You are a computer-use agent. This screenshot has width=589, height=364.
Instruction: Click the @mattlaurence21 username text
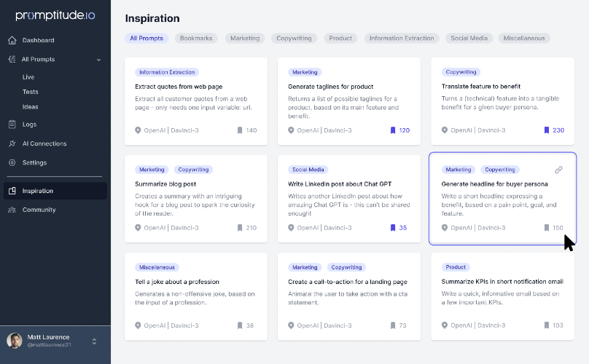[50, 345]
